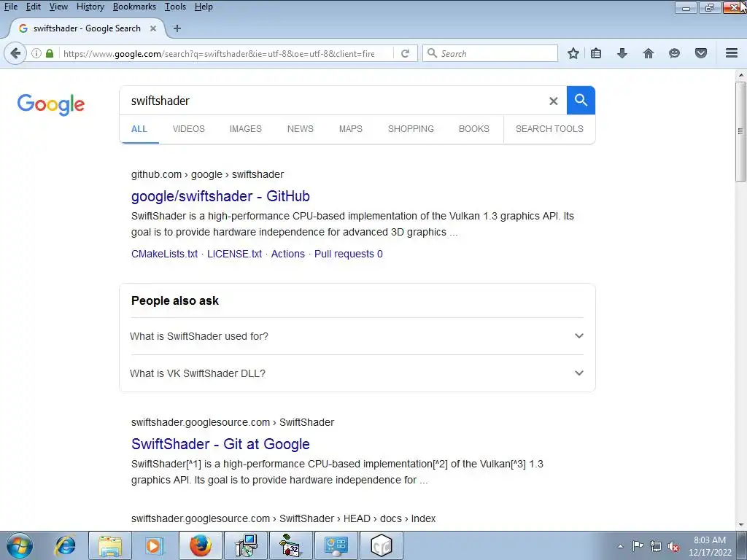Screen dimensions: 747x560
Task: Open the LICENSE.txt sitelink
Action: [234, 254]
